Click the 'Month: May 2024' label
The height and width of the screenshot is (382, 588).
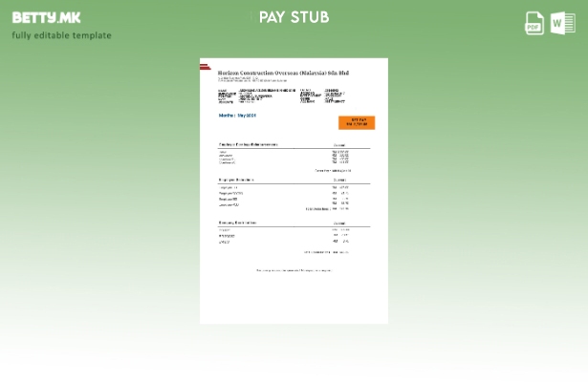[x=237, y=115]
